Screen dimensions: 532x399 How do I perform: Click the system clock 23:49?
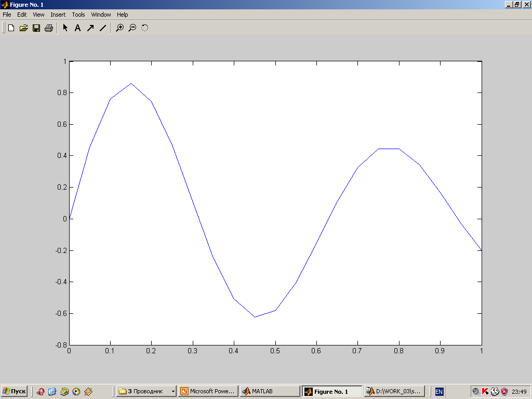pyautogui.click(x=519, y=392)
